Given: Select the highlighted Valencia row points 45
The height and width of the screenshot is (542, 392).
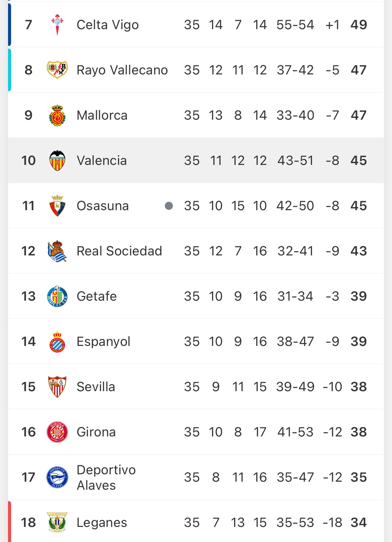Looking at the screenshot, I should tap(358, 161).
